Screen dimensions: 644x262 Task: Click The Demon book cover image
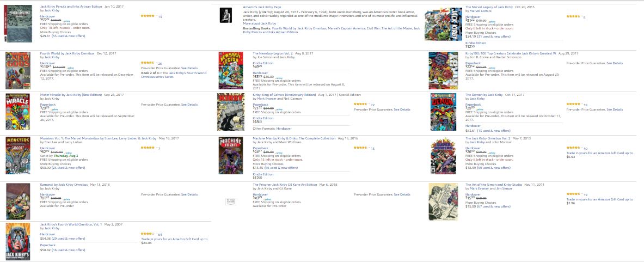[443, 112]
